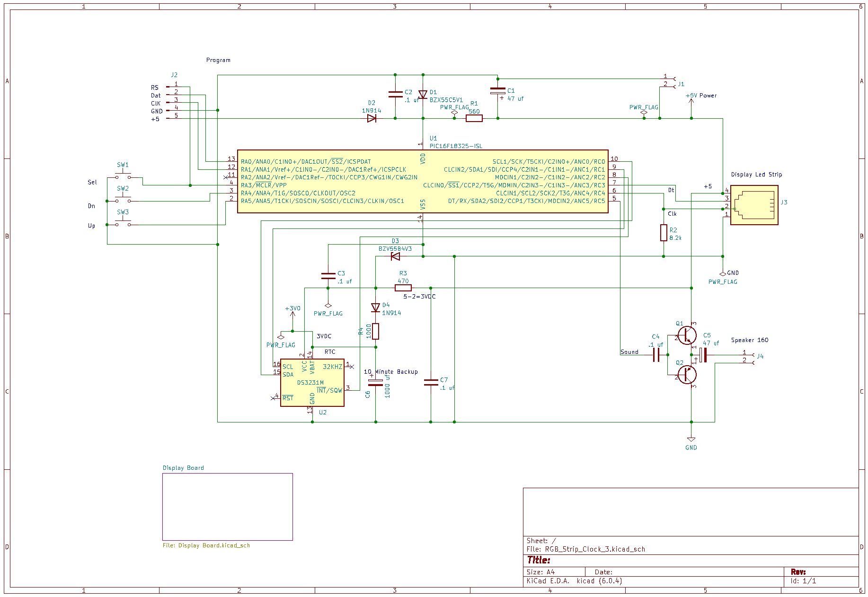Select the +3V0 power symbol
Screen dimensions: 868x597
(292, 312)
